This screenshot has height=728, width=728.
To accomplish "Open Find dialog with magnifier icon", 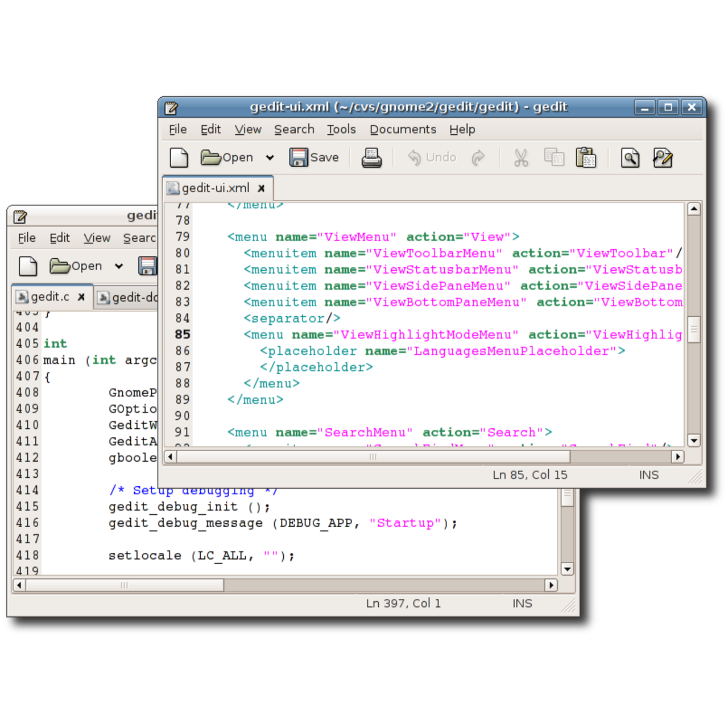I will click(630, 158).
